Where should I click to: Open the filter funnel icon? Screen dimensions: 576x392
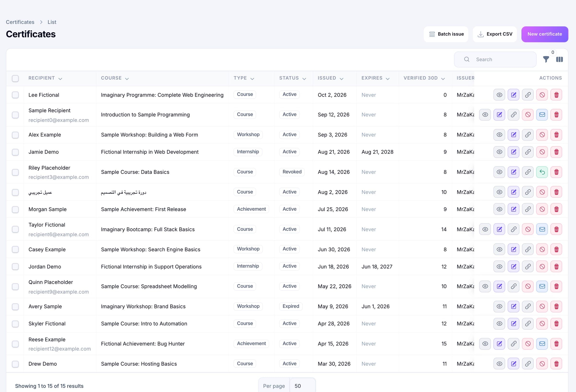[546, 59]
